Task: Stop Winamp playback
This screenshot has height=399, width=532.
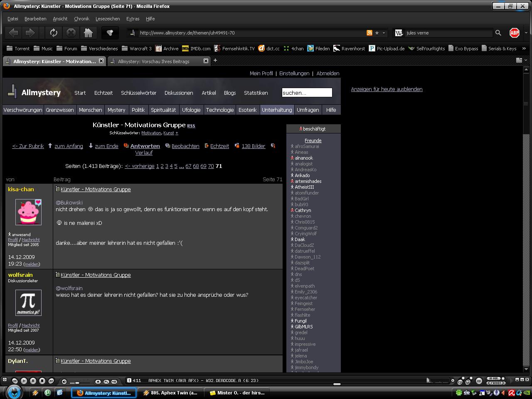Action: pyautogui.click(x=42, y=381)
